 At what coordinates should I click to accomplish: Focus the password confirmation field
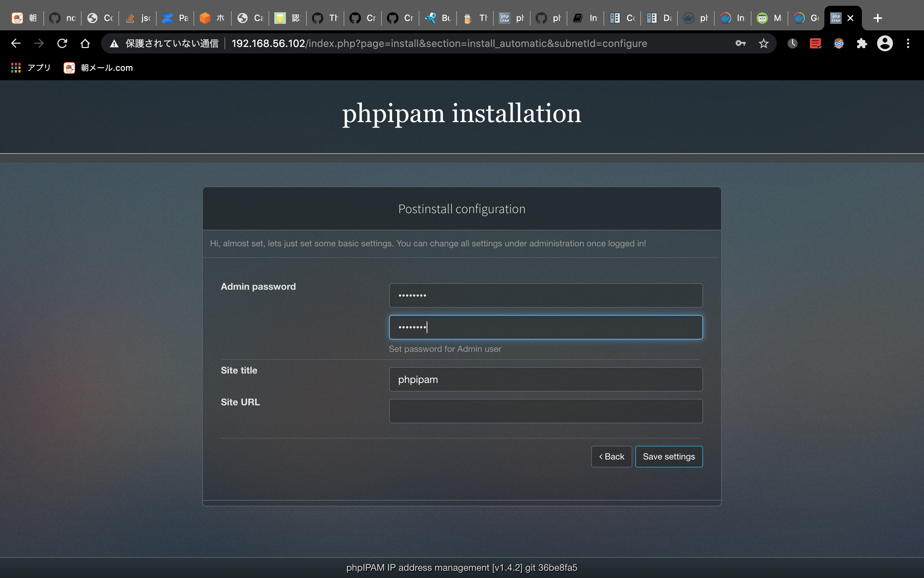[546, 327]
